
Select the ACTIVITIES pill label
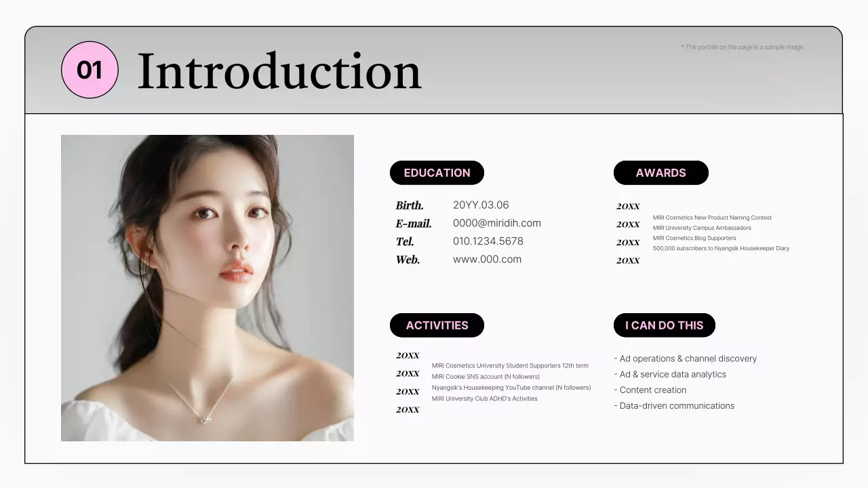(437, 325)
